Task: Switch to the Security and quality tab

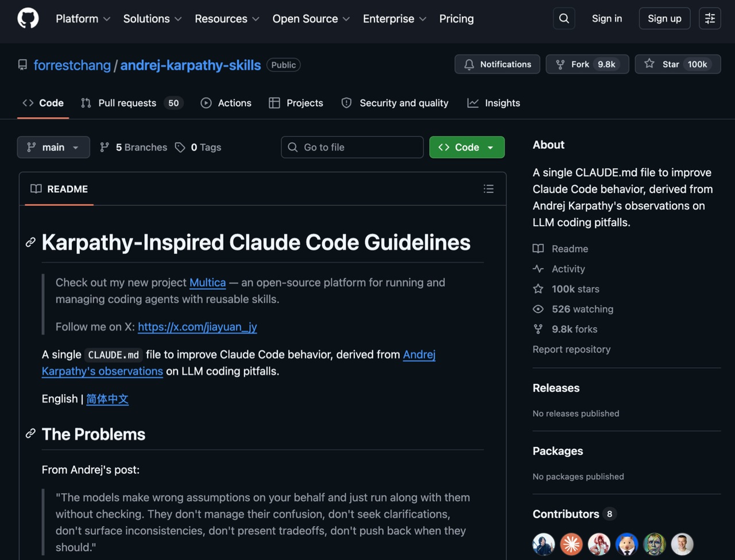Action: 395,103
